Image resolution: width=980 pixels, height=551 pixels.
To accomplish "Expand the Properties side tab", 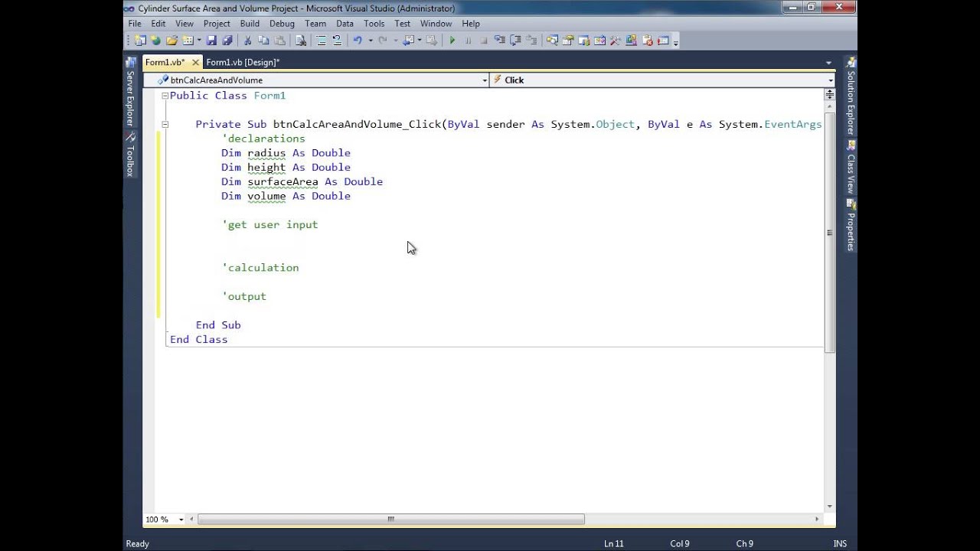I will click(851, 225).
